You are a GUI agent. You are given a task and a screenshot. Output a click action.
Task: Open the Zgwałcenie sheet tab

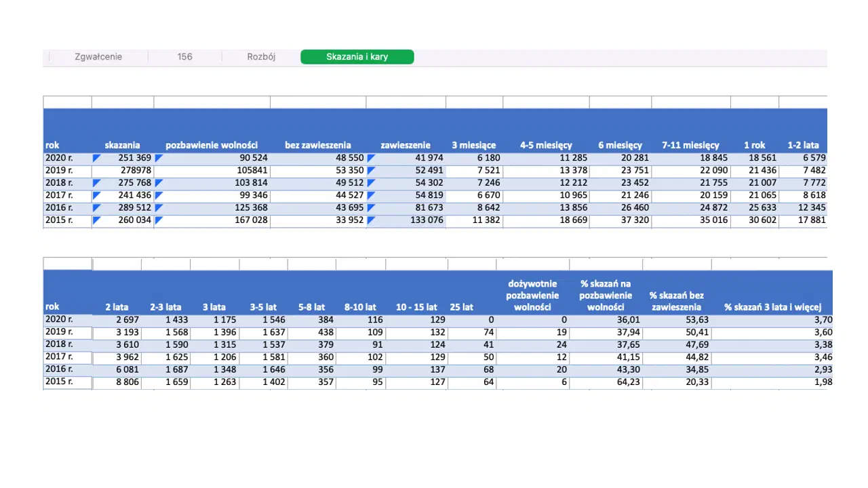point(98,57)
